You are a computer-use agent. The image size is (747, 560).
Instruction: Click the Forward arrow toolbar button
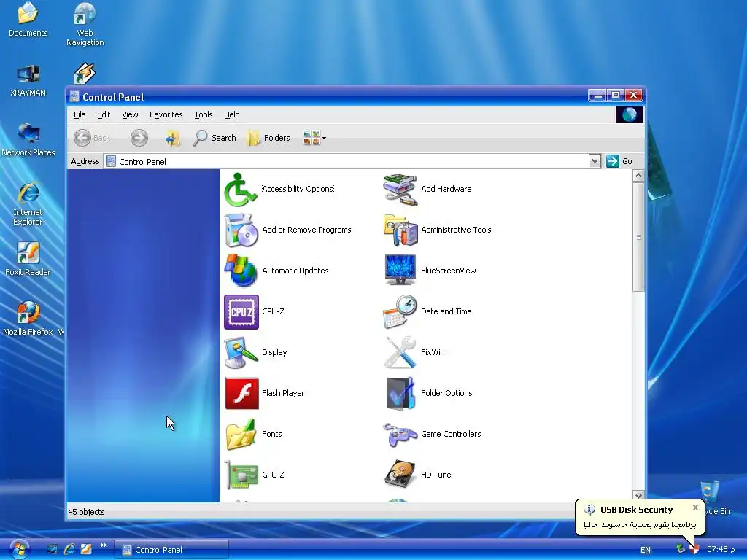[139, 138]
